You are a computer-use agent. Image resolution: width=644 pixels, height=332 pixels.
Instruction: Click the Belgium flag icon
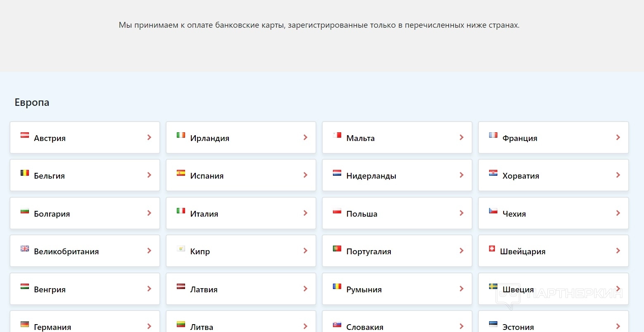point(25,173)
